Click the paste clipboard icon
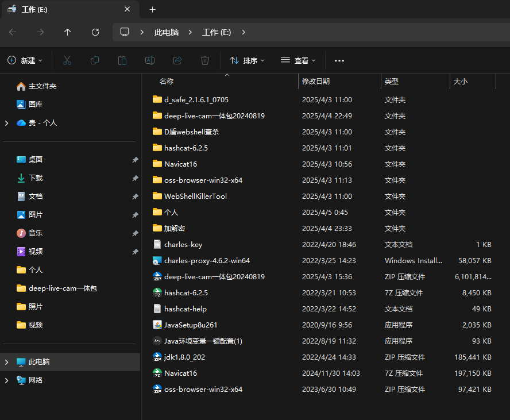The width and height of the screenshot is (510, 420). (122, 60)
